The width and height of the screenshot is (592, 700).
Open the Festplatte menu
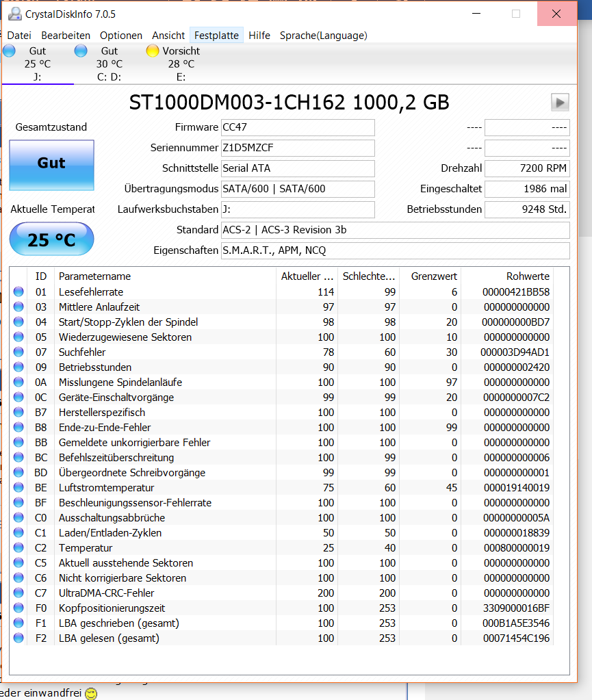(216, 36)
